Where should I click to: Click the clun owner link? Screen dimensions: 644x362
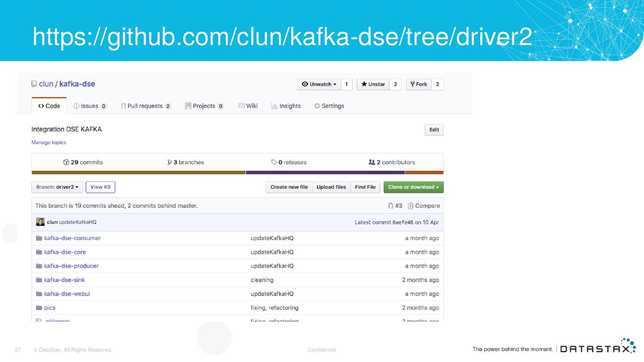pyautogui.click(x=46, y=84)
